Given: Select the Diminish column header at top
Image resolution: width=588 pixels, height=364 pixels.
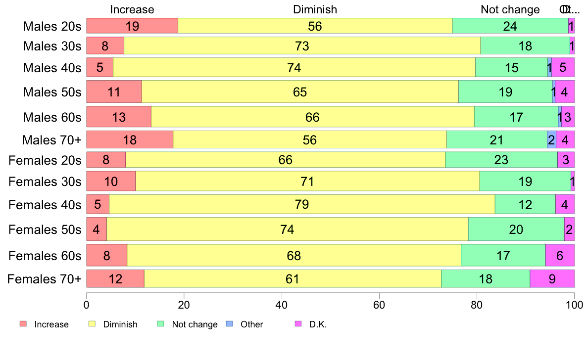Looking at the screenshot, I should [x=315, y=9].
